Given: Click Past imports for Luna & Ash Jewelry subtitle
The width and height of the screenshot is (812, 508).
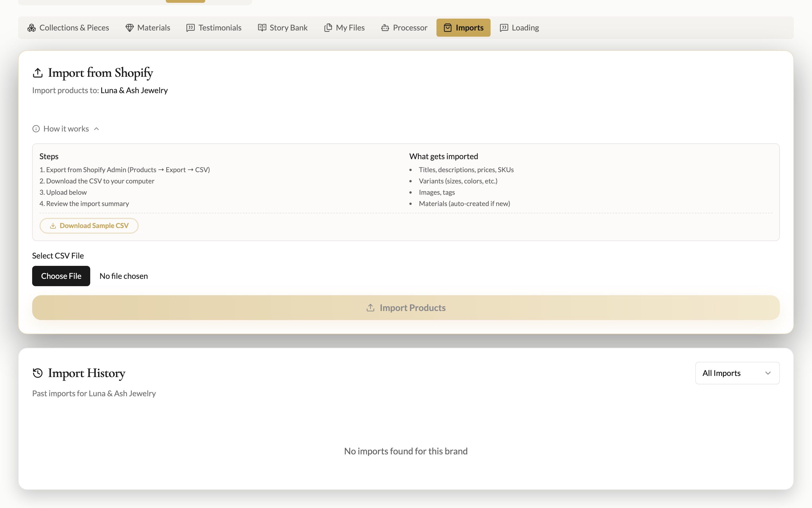Looking at the screenshot, I should (x=94, y=393).
